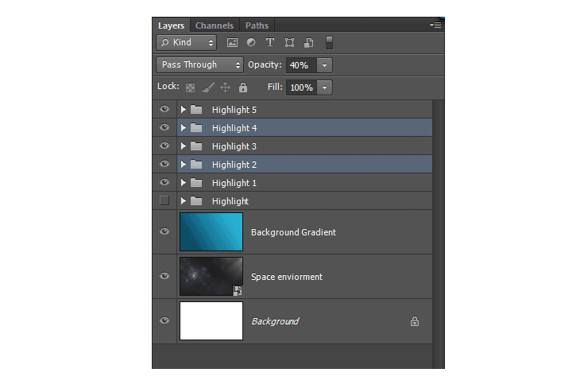Lock image pixels brush icon
This screenshot has width=588, height=392.
point(207,87)
